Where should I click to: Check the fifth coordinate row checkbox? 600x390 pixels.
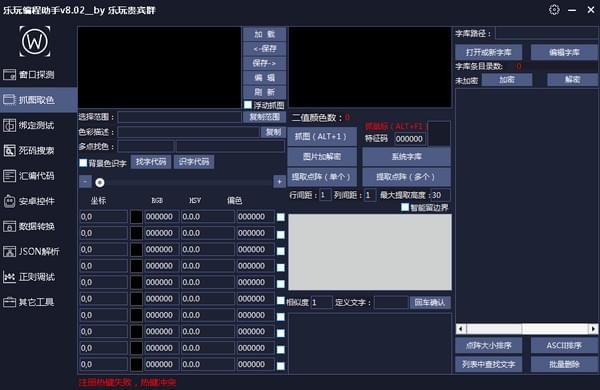[280, 284]
